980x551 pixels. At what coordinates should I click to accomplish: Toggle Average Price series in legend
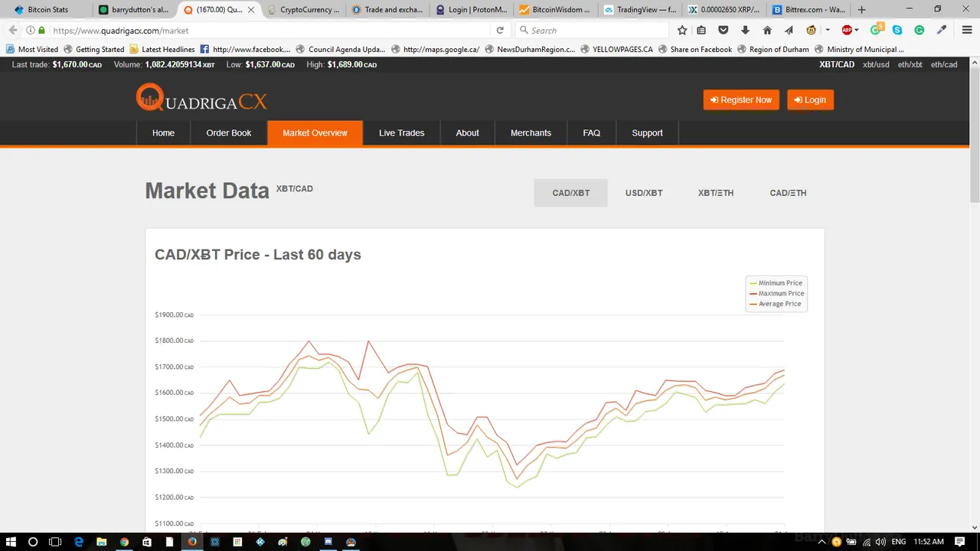[776, 304]
